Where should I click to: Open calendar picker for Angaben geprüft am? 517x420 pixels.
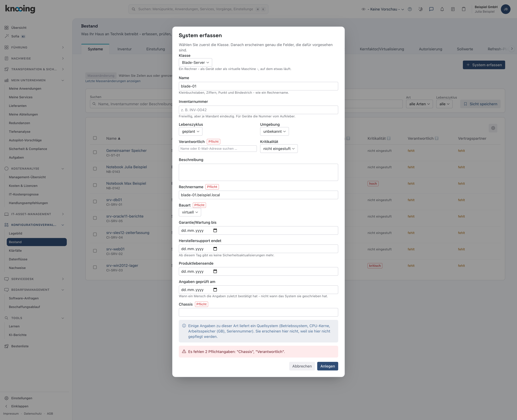(x=215, y=290)
